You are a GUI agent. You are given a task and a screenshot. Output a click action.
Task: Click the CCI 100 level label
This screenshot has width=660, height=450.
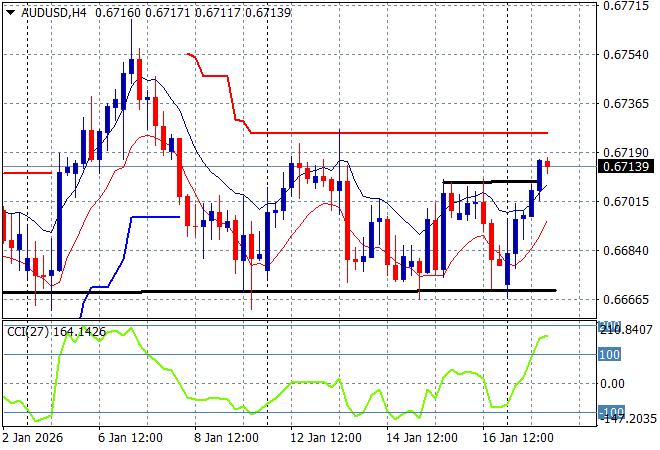[610, 354]
